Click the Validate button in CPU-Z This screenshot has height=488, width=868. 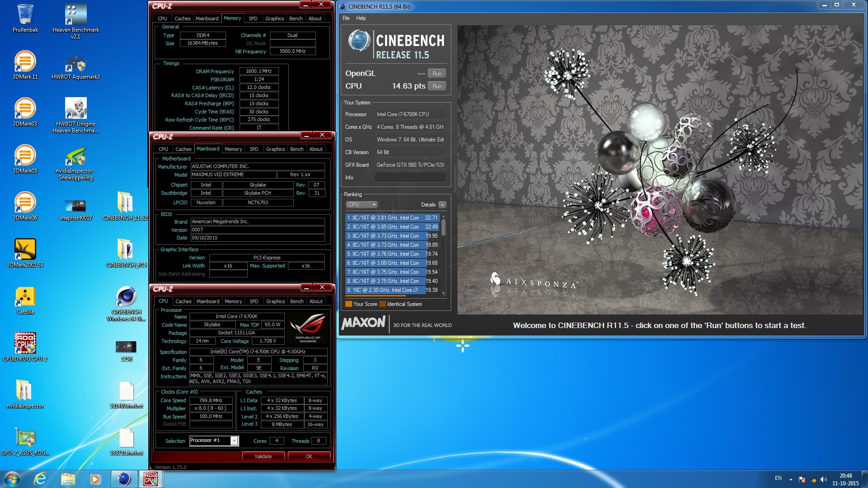(x=263, y=456)
